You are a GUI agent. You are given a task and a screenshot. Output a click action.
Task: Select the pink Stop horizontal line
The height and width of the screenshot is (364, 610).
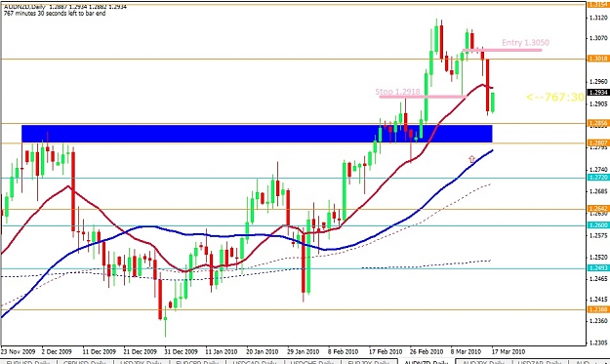point(423,97)
